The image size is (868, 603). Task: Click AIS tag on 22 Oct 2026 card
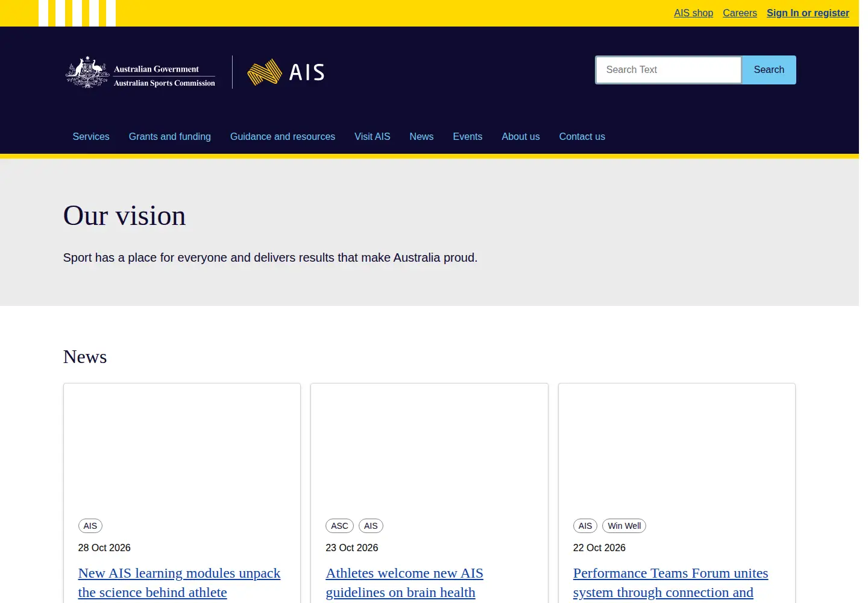(585, 526)
